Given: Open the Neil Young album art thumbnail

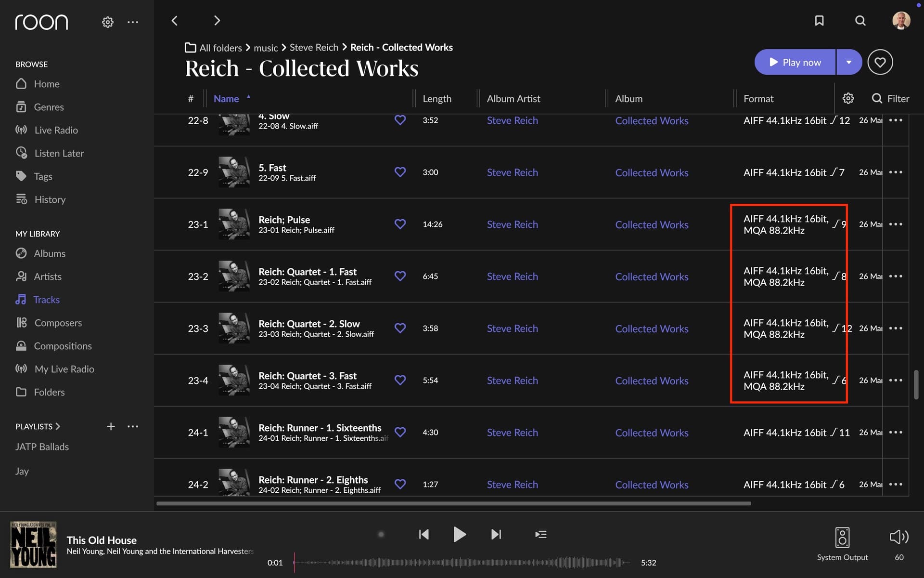Looking at the screenshot, I should 33,545.
